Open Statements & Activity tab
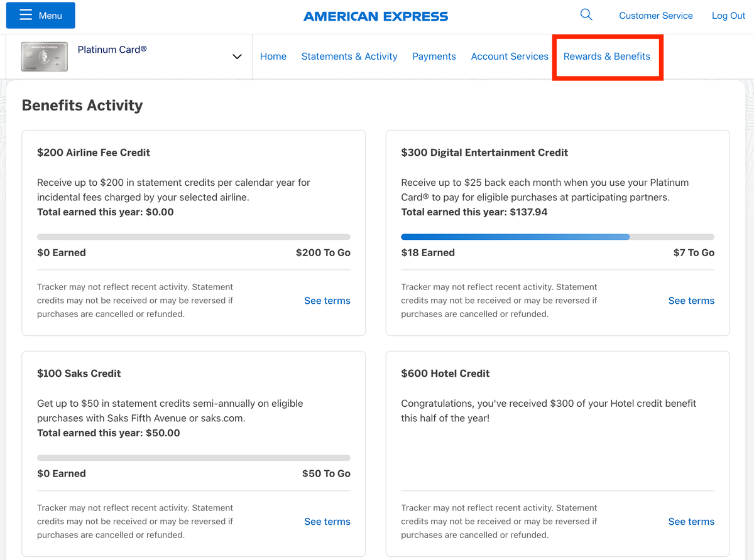 coord(349,57)
